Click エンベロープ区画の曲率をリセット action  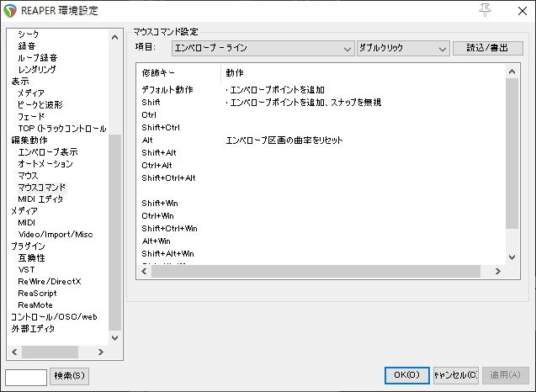284,140
